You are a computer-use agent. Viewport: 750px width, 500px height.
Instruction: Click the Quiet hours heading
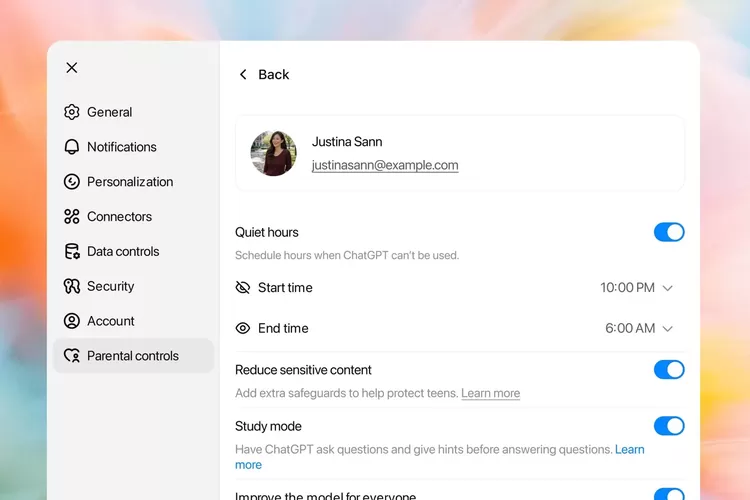tap(266, 232)
